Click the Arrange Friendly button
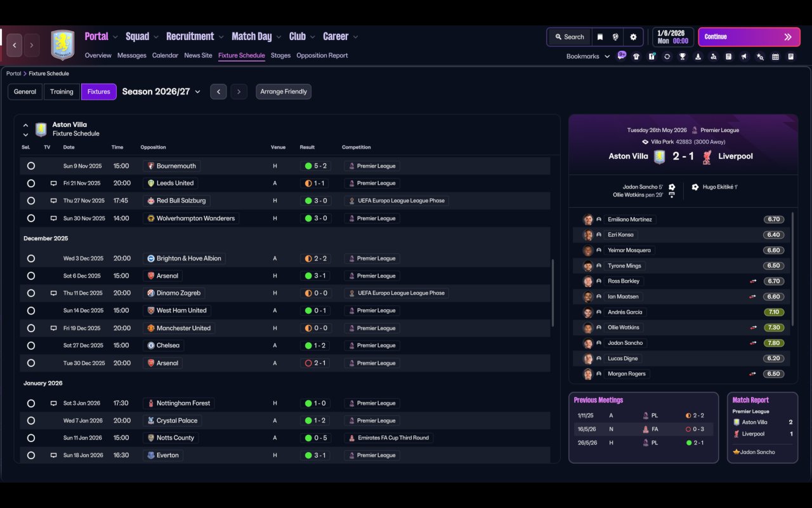Viewport: 812px width, 508px height. [x=284, y=91]
